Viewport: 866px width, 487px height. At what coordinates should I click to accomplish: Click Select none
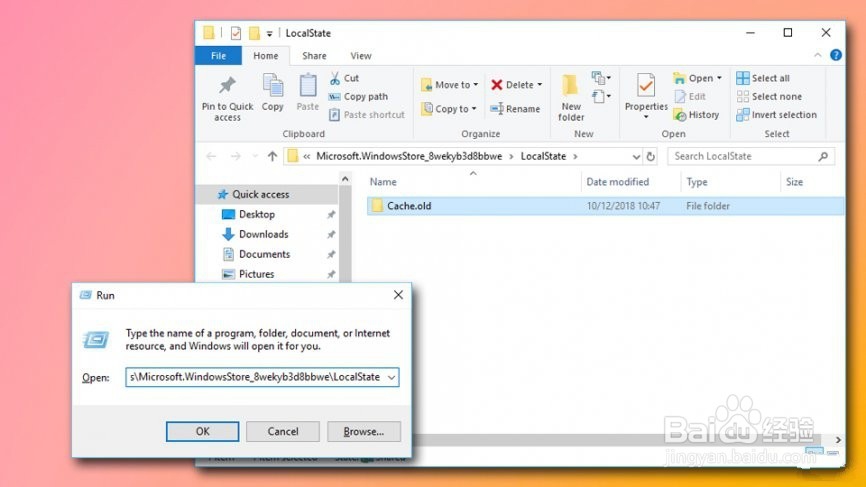pyautogui.click(x=769, y=97)
